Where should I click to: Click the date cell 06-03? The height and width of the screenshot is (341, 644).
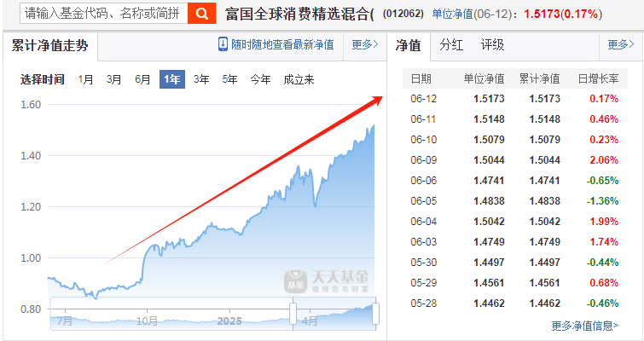point(423,242)
